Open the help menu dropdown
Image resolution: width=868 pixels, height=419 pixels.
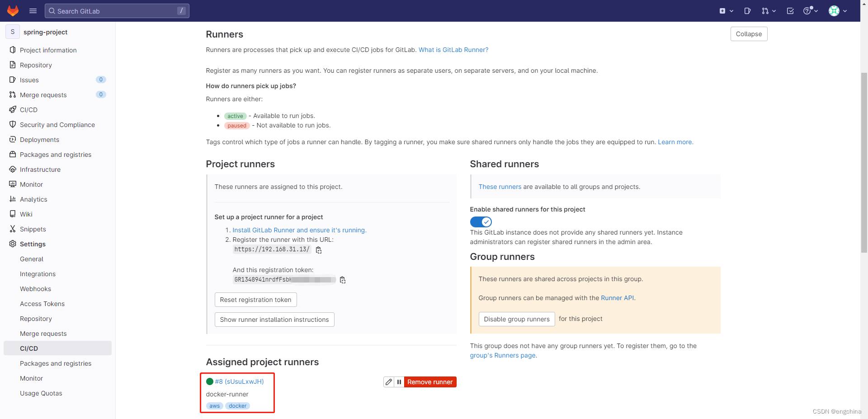click(x=811, y=11)
